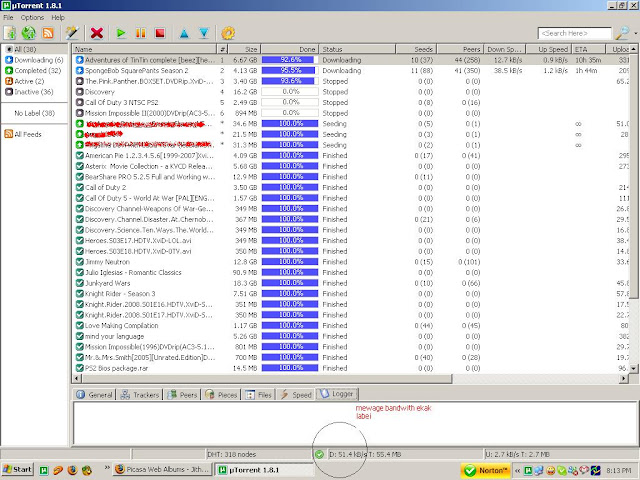Select The.Pink.Panther.BOXSET torrent row
The height and width of the screenshot is (480, 640).
point(350,81)
